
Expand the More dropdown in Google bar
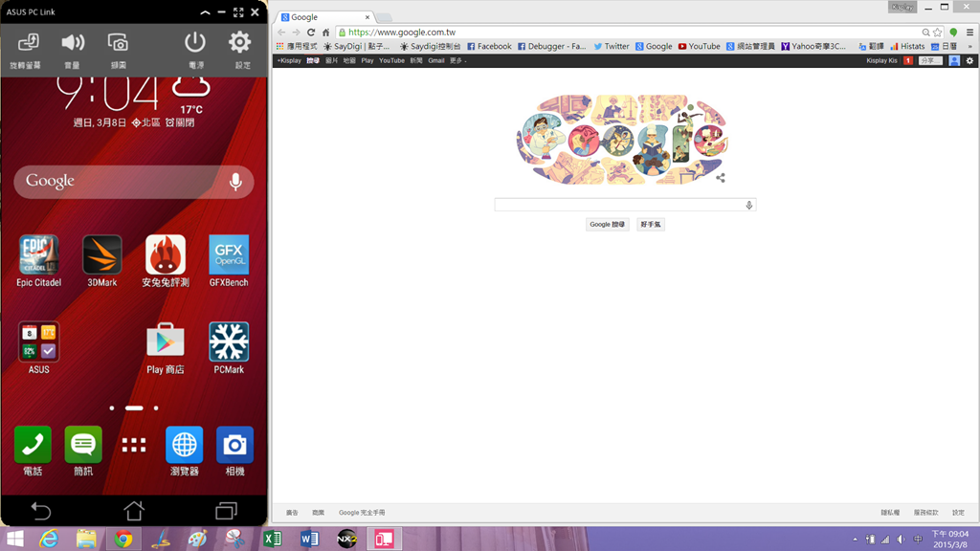[458, 60]
